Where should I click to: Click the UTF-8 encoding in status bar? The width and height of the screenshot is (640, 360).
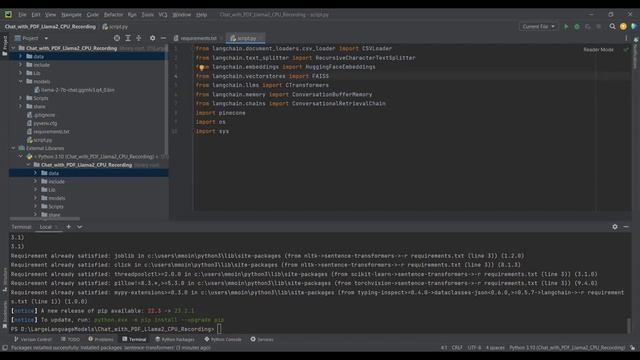[x=474, y=348]
